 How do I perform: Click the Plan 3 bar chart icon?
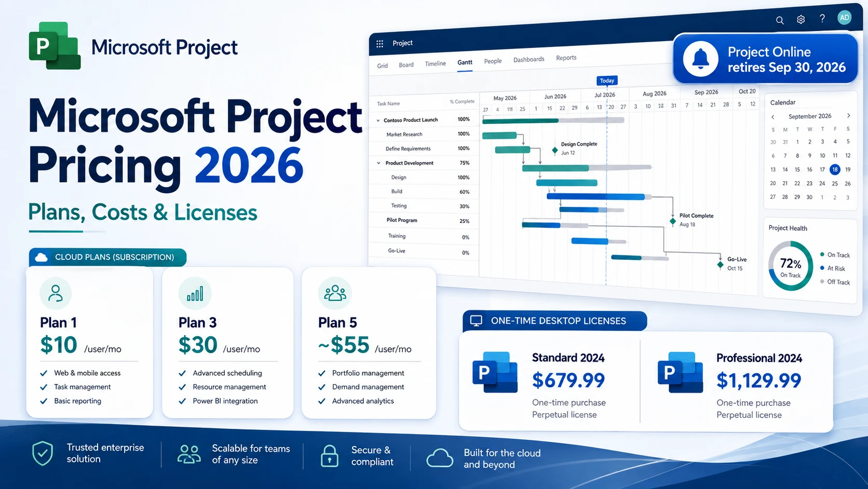[195, 294]
